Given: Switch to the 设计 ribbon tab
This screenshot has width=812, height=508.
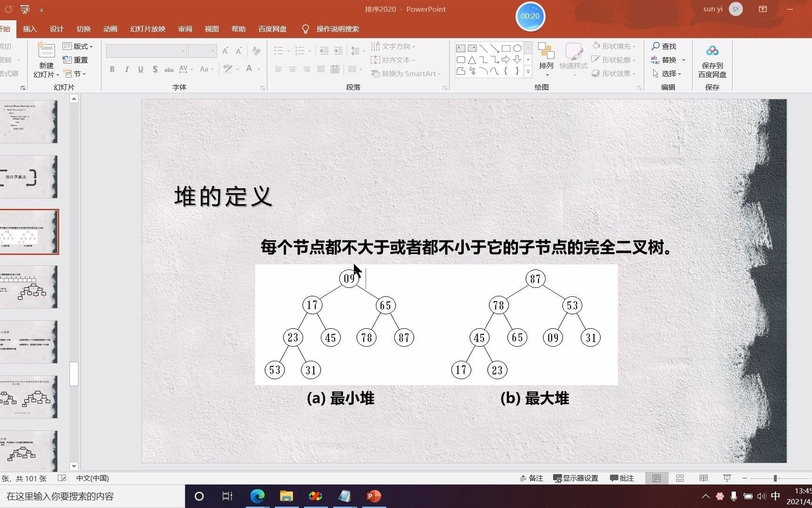Looking at the screenshot, I should point(56,29).
